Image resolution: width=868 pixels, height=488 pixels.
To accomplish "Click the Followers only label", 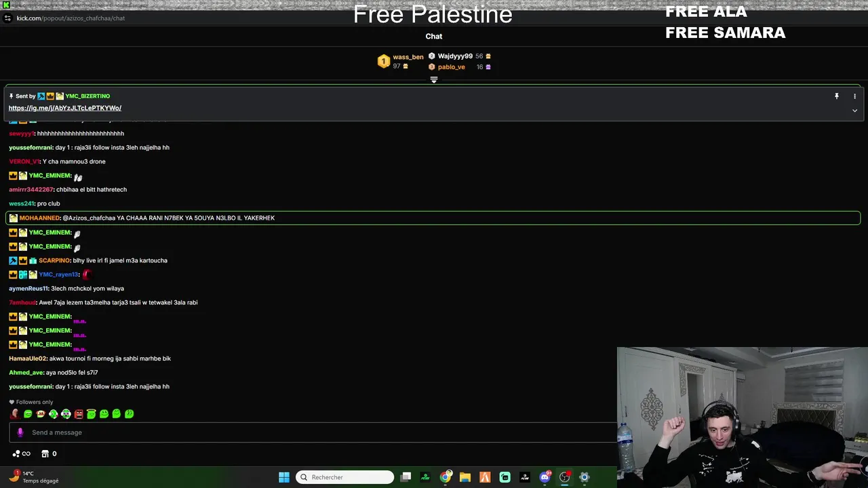I will tap(31, 402).
